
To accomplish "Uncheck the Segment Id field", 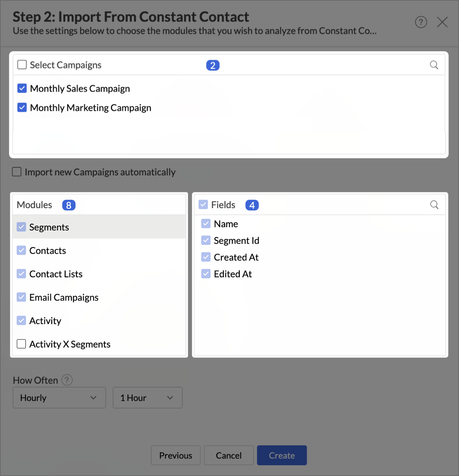I will tap(206, 240).
